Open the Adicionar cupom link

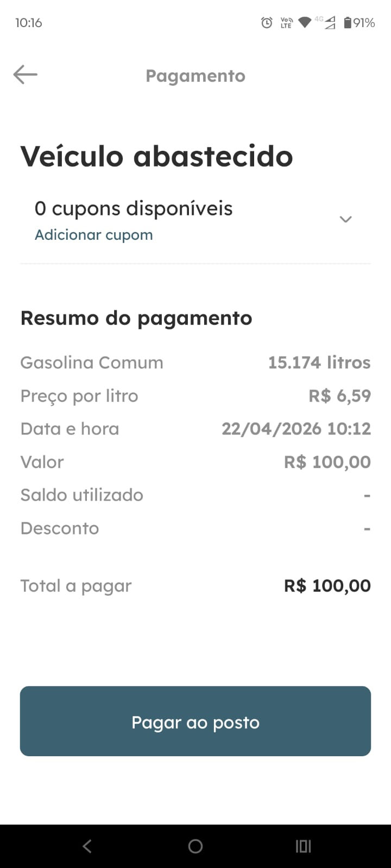93,235
